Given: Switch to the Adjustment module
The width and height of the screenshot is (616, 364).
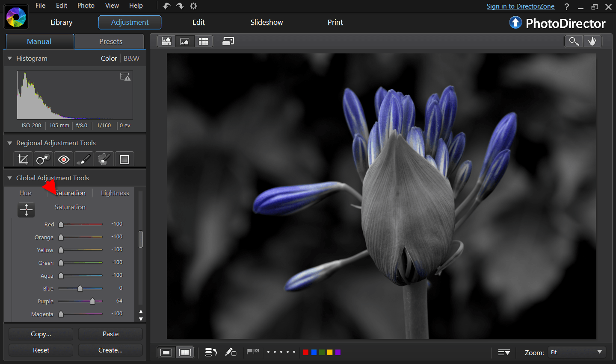Looking at the screenshot, I should [130, 22].
